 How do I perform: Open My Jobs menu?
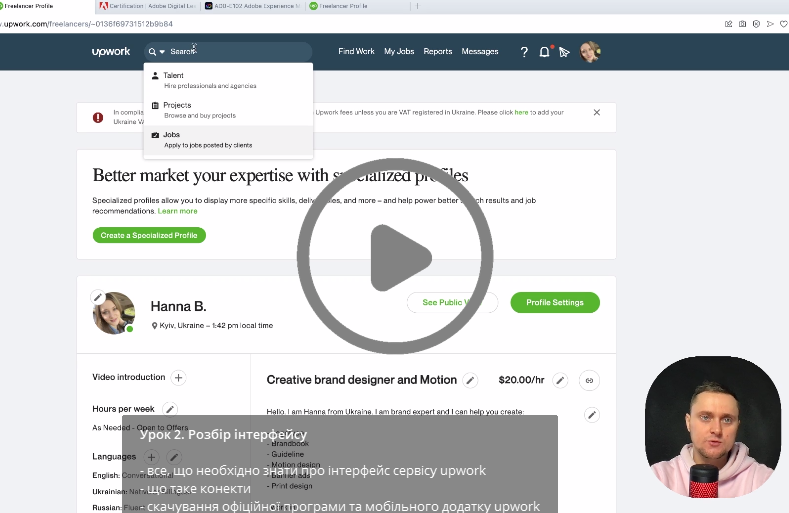[x=399, y=51]
